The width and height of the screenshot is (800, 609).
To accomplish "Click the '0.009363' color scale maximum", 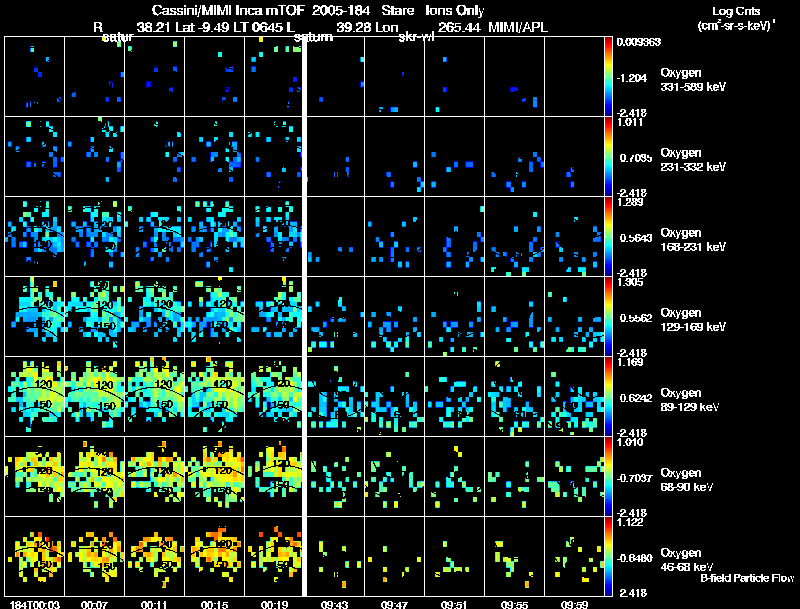I will 639,42.
